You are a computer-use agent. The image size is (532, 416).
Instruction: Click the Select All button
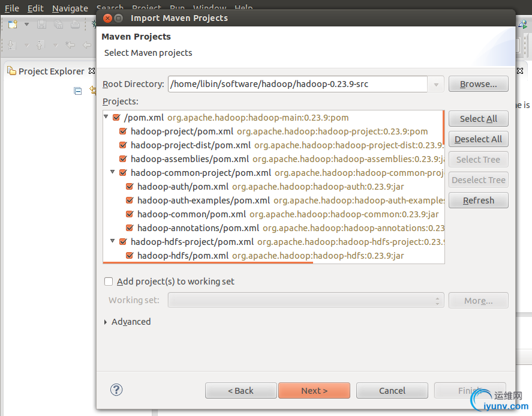[x=479, y=119]
